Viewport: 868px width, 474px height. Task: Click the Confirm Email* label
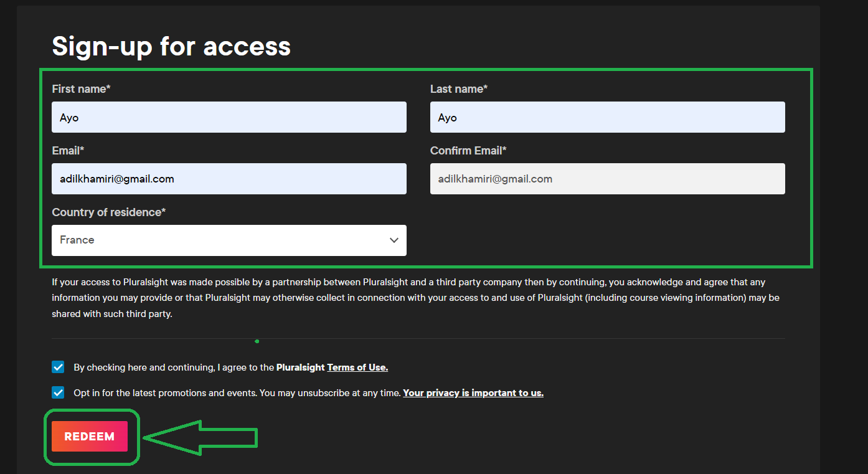468,151
